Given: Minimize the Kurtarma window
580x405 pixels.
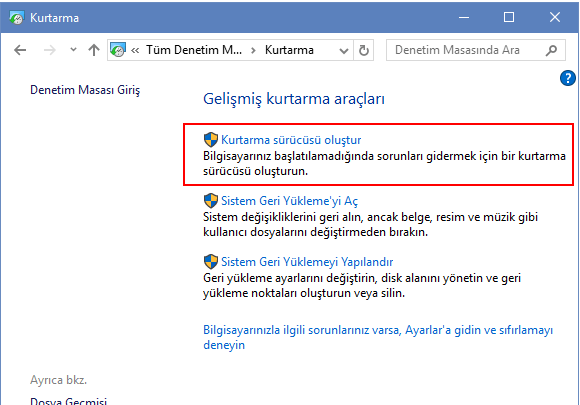Looking at the screenshot, I should [463, 17].
